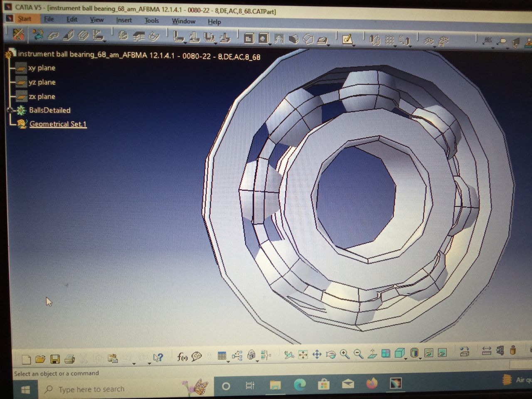This screenshot has width=532, height=399.
Task: Click Fit All In icon
Action: click(303, 355)
